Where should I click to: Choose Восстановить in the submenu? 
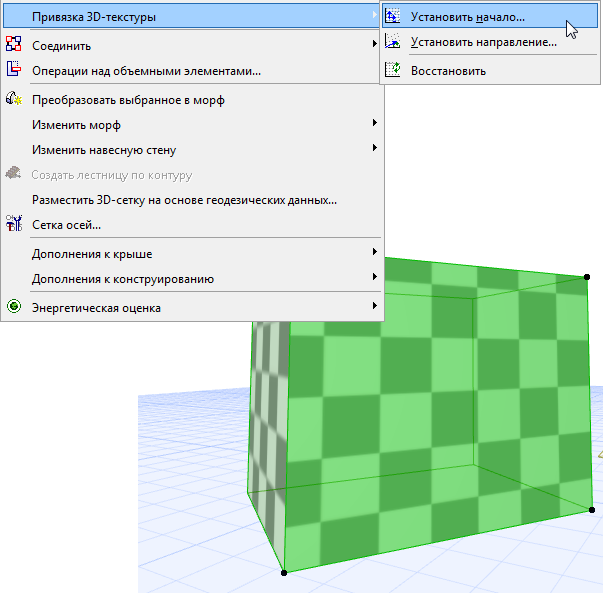490,71
